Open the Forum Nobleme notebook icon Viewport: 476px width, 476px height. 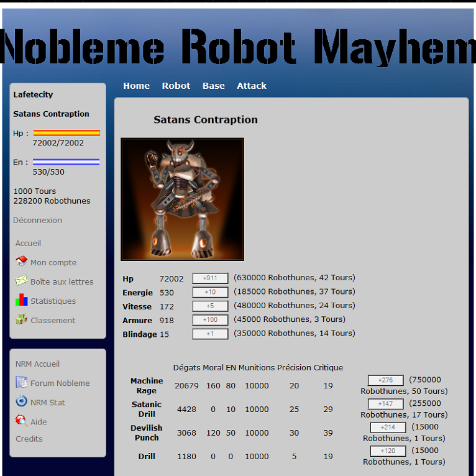click(22, 383)
